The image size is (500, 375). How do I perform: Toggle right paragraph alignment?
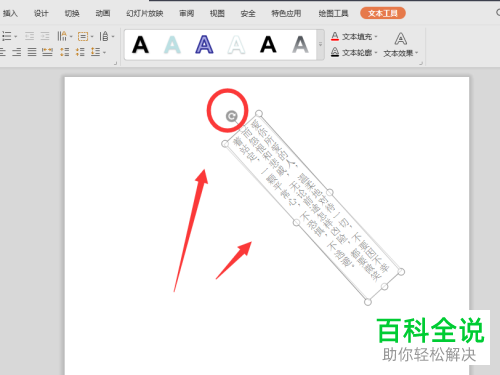point(16,52)
